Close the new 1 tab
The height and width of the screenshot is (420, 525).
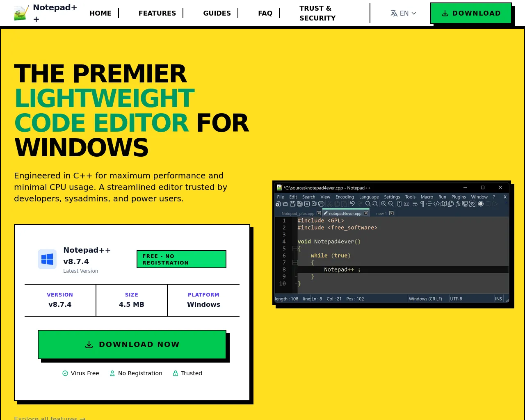point(391,213)
